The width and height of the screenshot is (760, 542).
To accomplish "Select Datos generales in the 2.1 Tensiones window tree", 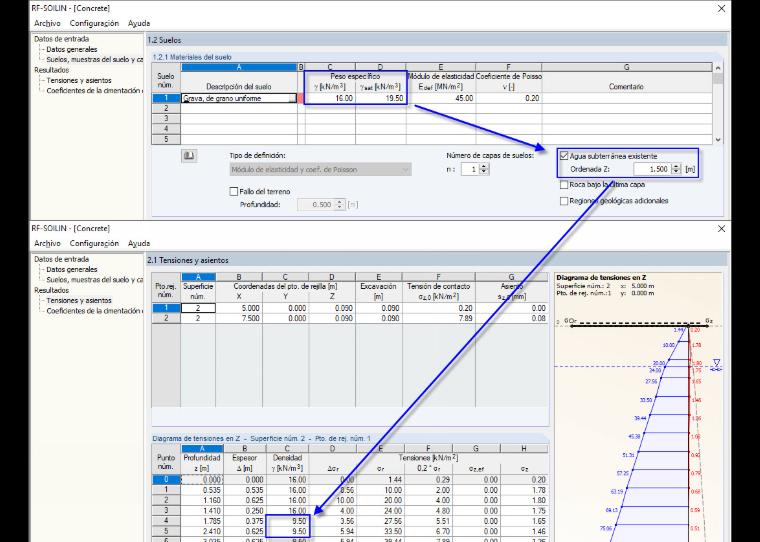I will click(x=72, y=270).
